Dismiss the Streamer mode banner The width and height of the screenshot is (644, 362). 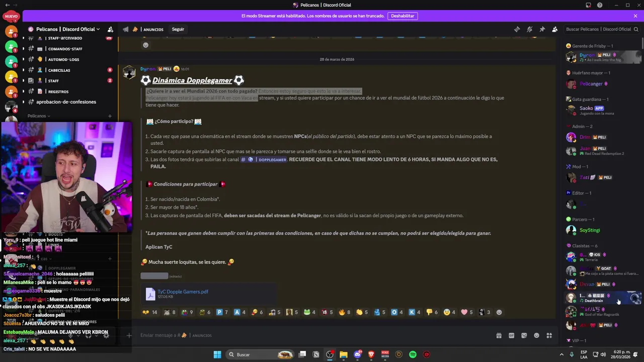(635, 16)
